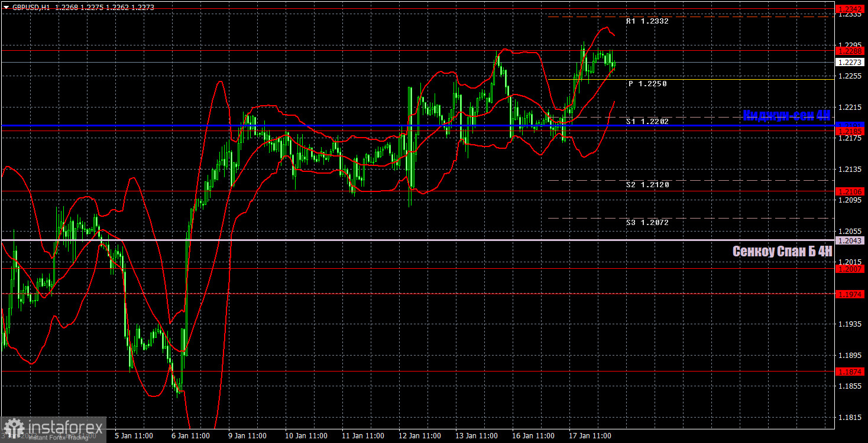Select the white 1.2043 Senkou price tag

pyautogui.click(x=851, y=240)
